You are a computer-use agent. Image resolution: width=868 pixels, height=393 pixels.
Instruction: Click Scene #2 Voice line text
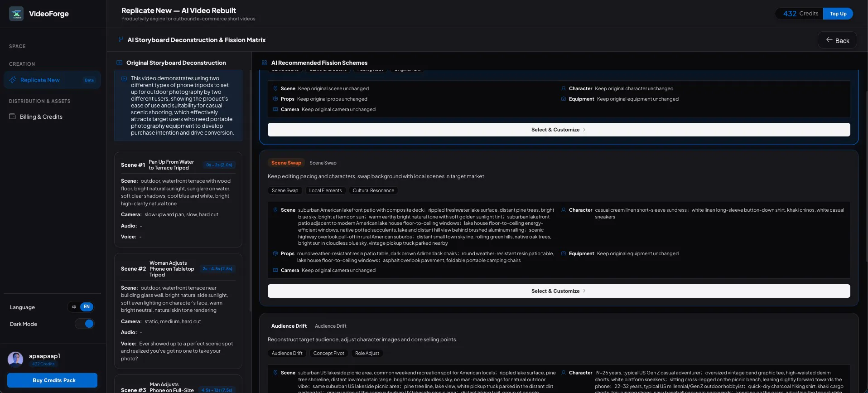tap(177, 351)
